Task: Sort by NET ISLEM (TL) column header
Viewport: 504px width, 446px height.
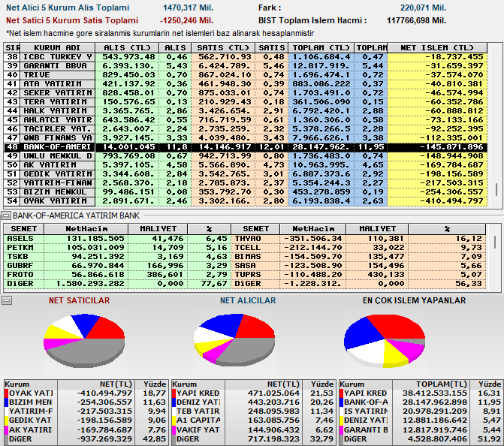Action: [x=437, y=47]
